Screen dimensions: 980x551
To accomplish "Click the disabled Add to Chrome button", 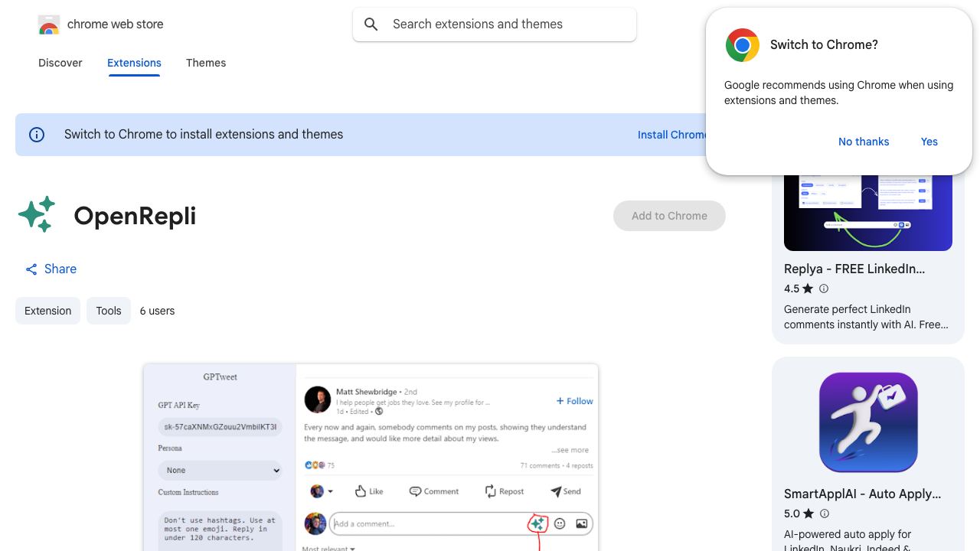I will click(x=669, y=216).
